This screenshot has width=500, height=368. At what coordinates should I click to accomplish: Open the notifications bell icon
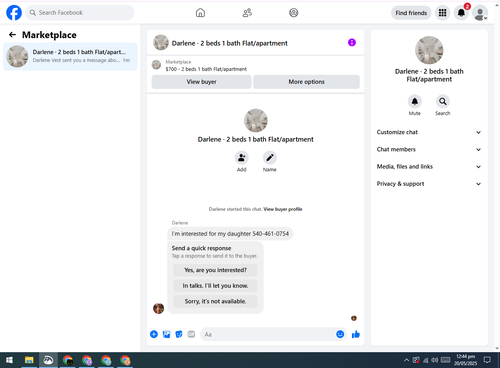461,13
